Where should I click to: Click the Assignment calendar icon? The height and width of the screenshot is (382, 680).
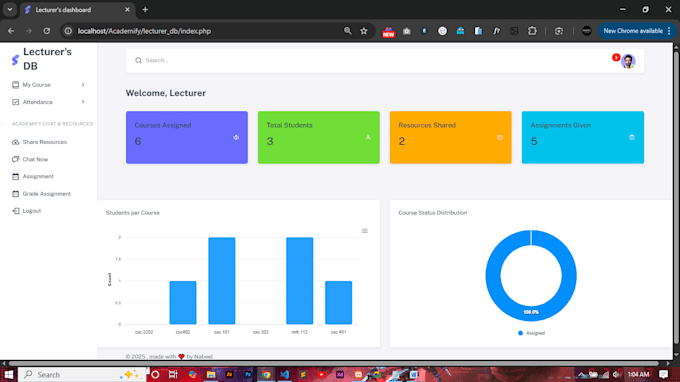click(16, 176)
